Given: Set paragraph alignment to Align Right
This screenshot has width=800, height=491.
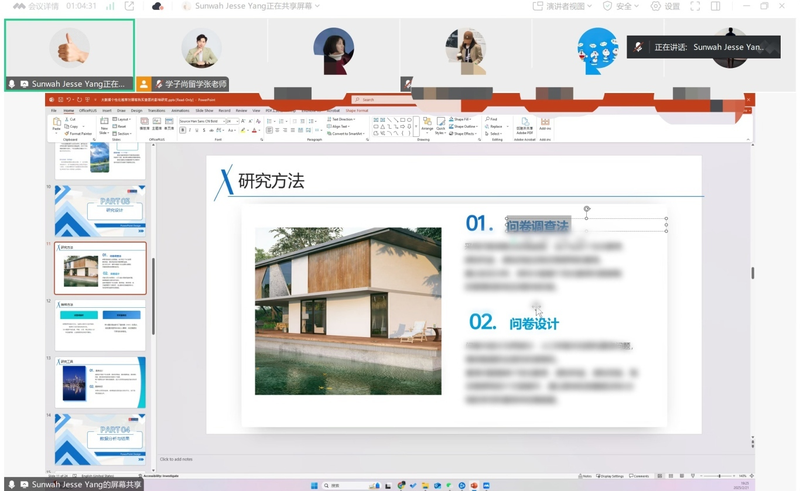Looking at the screenshot, I should click(285, 130).
